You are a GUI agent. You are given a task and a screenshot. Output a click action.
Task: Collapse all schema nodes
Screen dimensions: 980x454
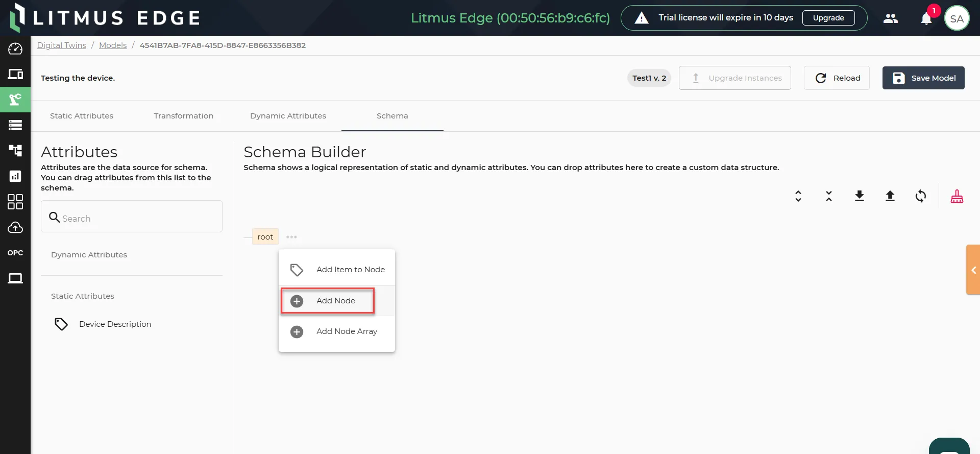point(829,196)
